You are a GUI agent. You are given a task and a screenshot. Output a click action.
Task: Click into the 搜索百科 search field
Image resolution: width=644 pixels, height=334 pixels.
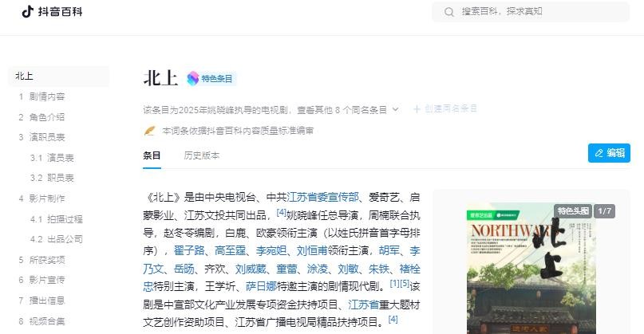tap(531, 12)
